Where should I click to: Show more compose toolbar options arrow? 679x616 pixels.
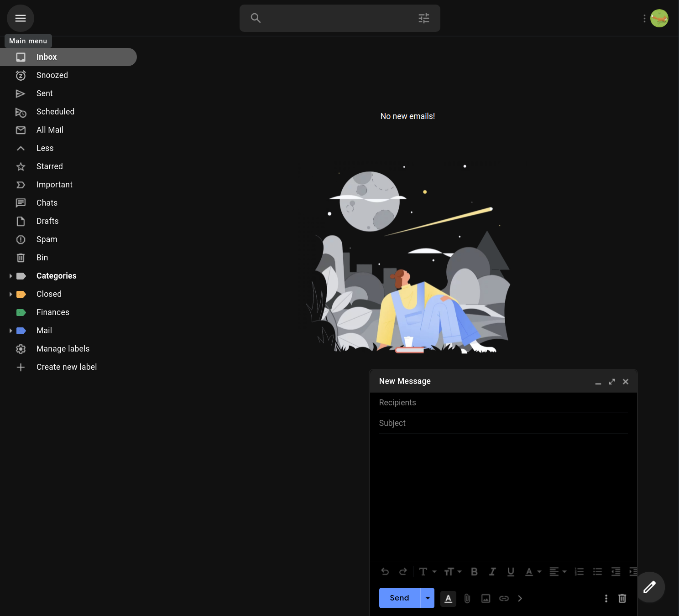pos(520,598)
